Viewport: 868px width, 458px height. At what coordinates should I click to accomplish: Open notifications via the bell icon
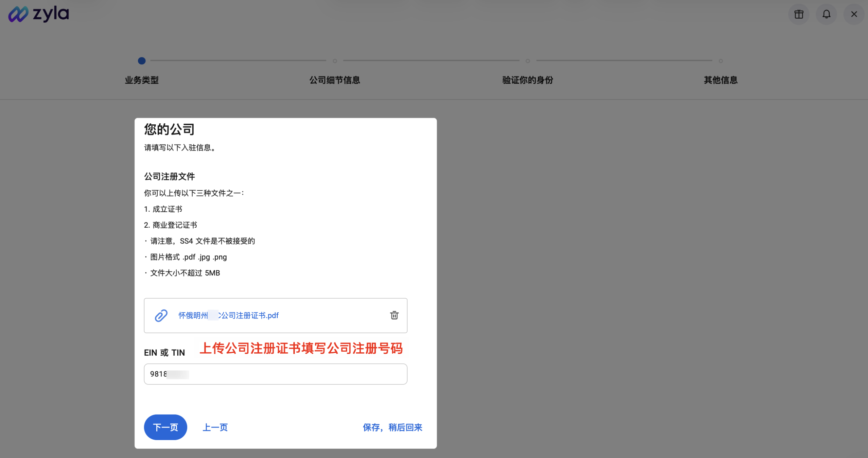click(x=826, y=14)
